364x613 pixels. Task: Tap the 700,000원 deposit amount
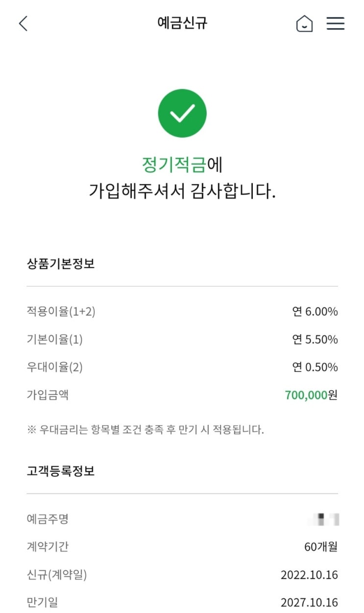(x=311, y=395)
